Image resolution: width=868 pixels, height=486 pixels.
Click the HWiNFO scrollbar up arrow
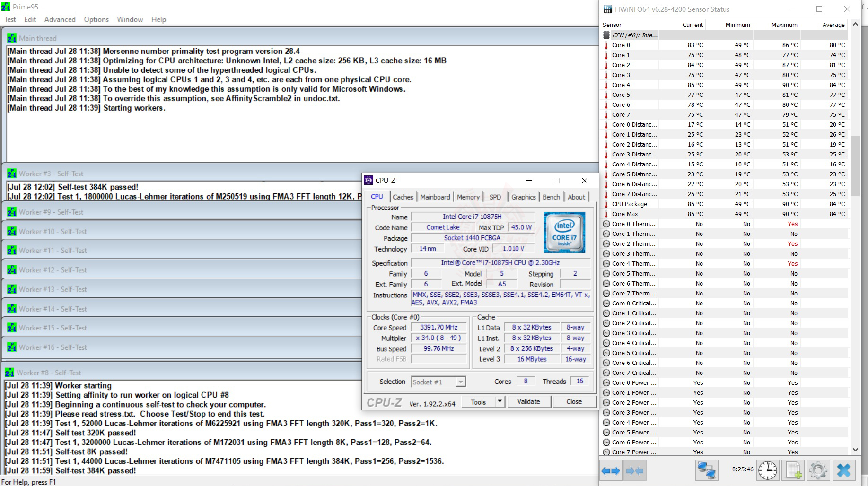click(855, 24)
